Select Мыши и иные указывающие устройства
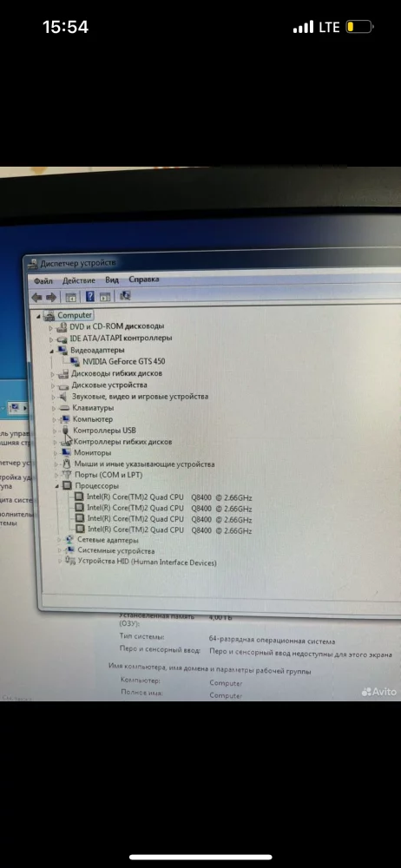 [x=144, y=464]
